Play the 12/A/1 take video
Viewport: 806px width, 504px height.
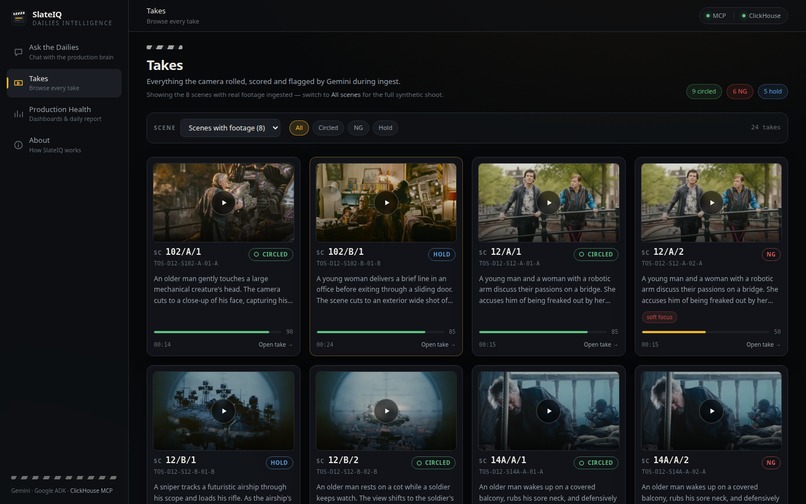pyautogui.click(x=548, y=203)
